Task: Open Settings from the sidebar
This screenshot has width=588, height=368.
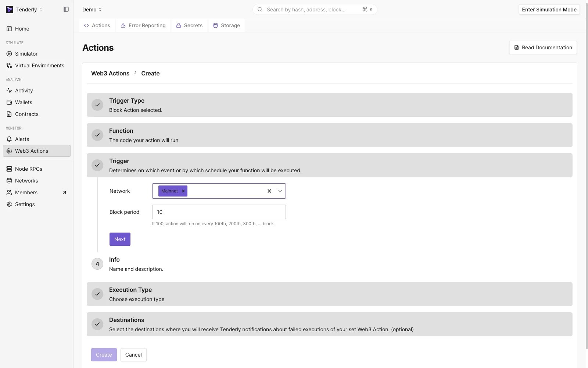Action: (x=37, y=204)
